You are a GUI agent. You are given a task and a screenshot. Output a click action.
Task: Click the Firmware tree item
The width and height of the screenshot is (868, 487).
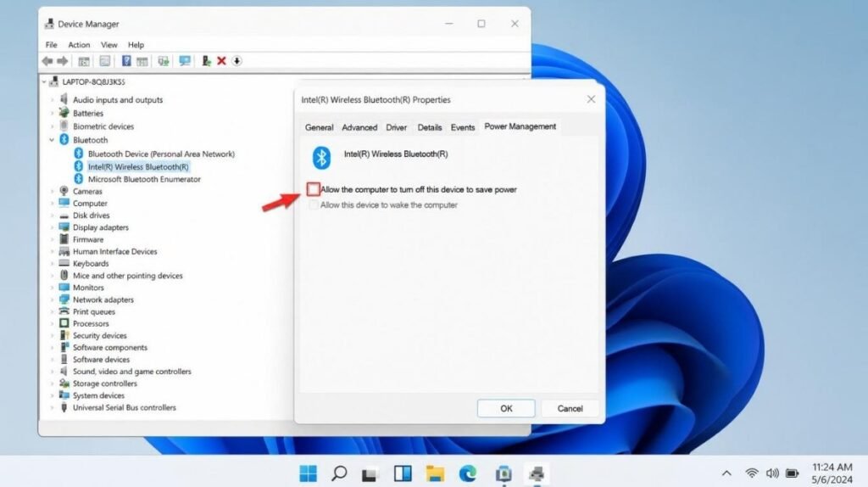coord(88,239)
